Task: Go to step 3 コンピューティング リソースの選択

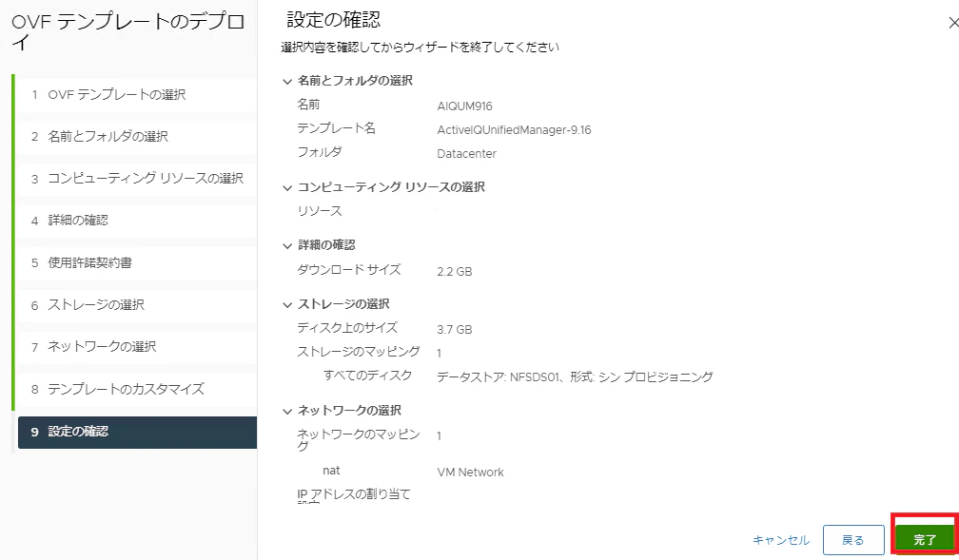Action: [137, 179]
